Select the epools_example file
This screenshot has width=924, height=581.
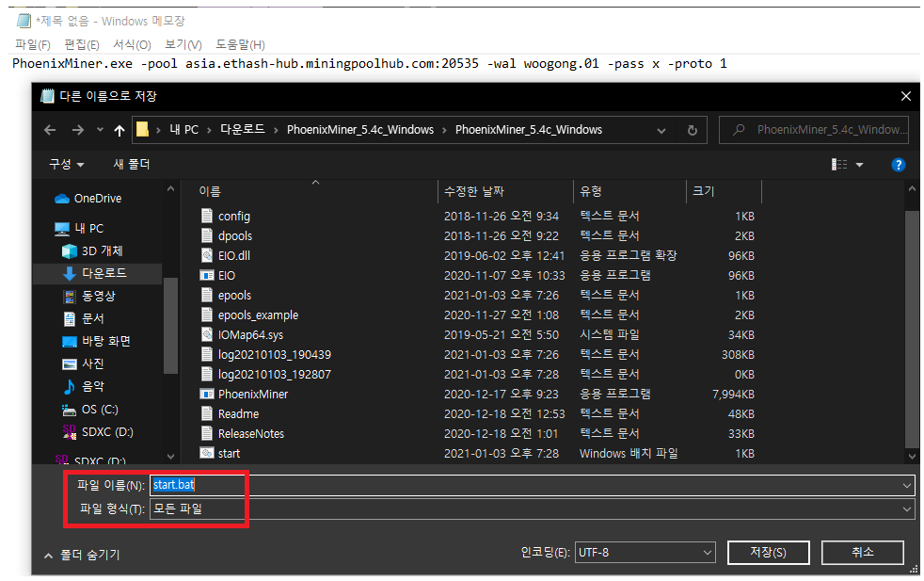click(258, 315)
